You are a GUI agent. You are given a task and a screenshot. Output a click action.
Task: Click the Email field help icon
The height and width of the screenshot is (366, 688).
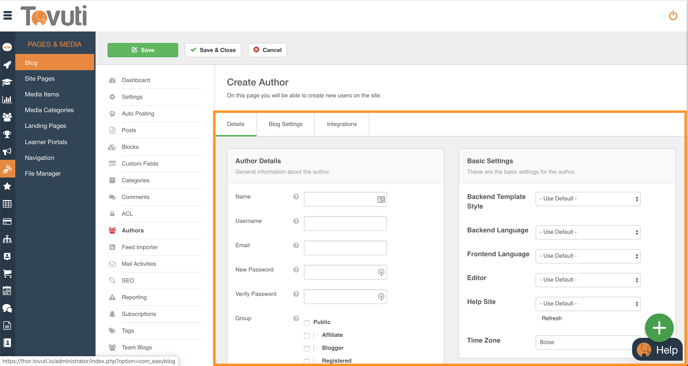coord(296,246)
